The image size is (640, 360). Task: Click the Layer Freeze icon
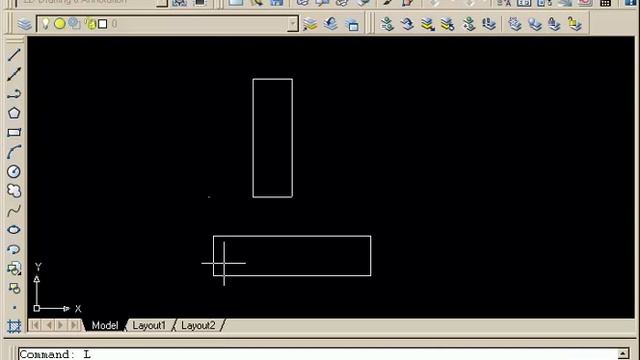[x=515, y=24]
